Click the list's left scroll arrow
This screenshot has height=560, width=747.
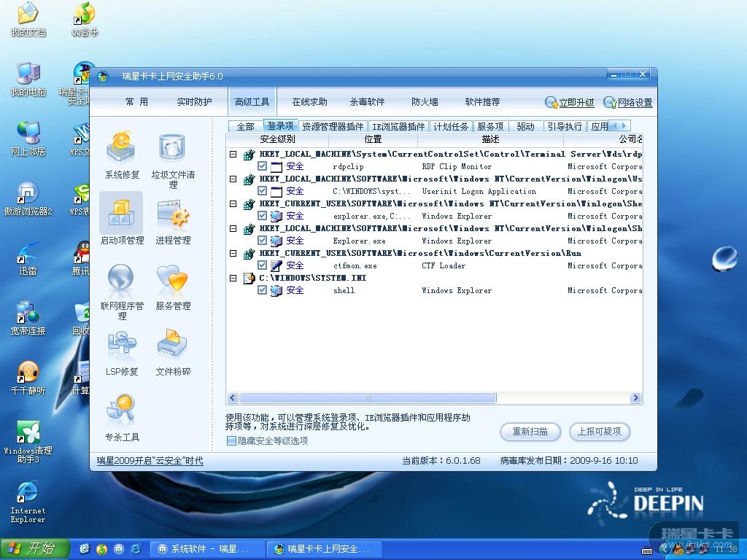coord(233,397)
